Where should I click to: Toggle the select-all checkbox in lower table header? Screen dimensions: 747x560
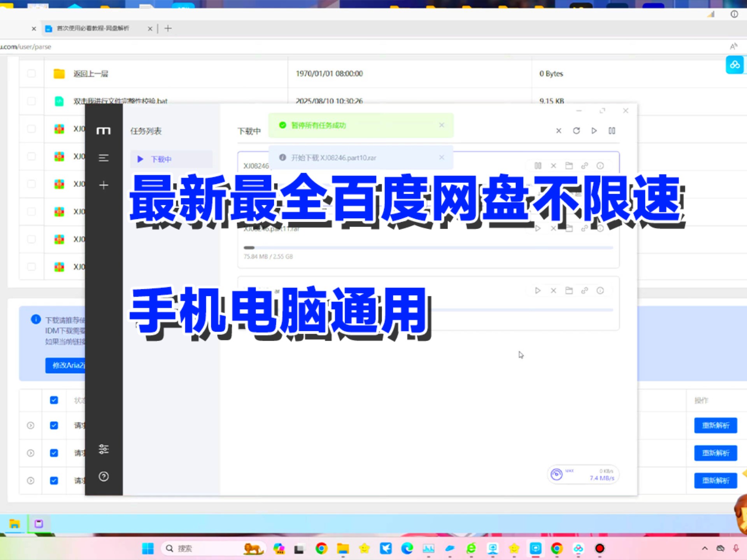54,400
